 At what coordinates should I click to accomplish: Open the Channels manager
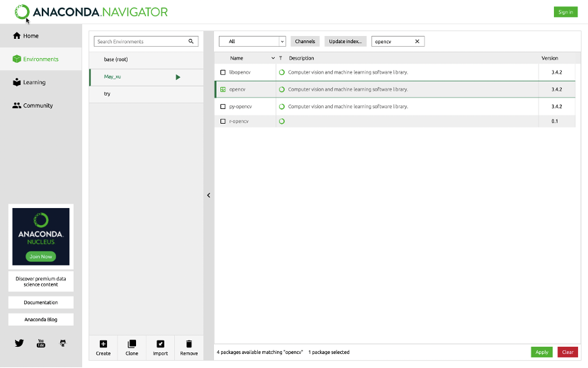pyautogui.click(x=305, y=42)
